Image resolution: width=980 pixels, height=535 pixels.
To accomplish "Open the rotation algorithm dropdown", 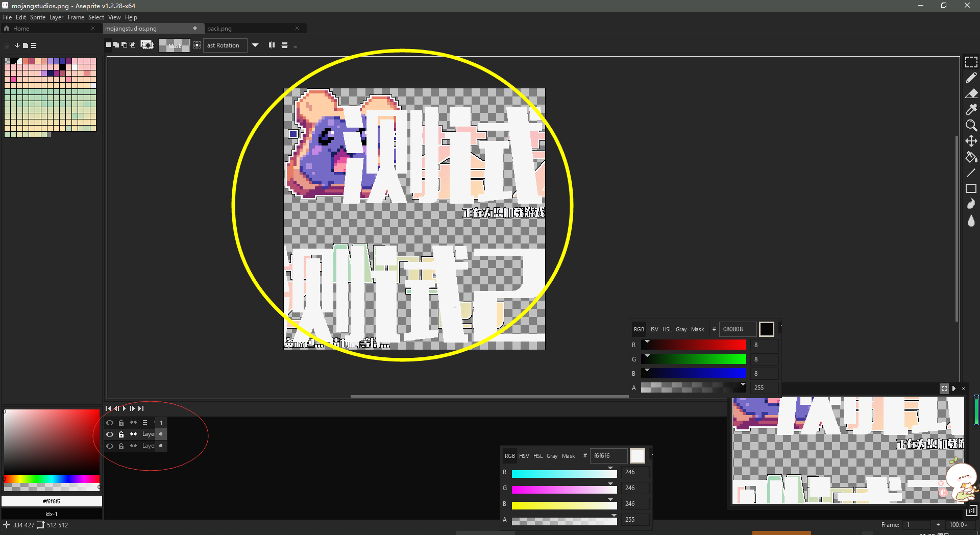I will (x=225, y=45).
